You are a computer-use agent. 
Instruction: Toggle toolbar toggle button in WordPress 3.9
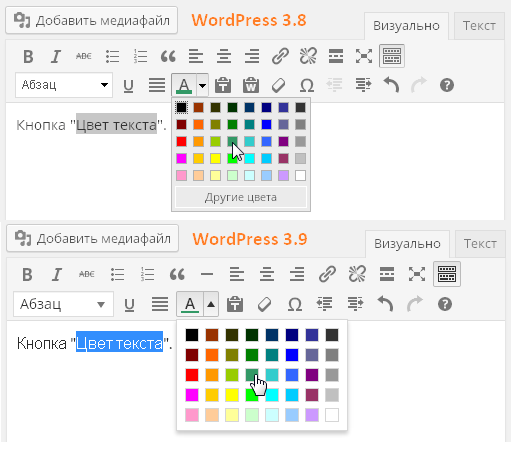coord(447,274)
